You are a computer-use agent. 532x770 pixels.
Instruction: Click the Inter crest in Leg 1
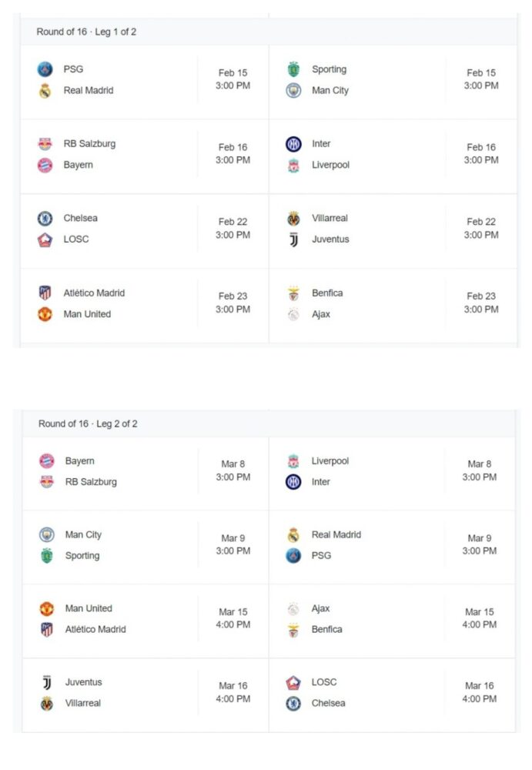[x=293, y=144]
